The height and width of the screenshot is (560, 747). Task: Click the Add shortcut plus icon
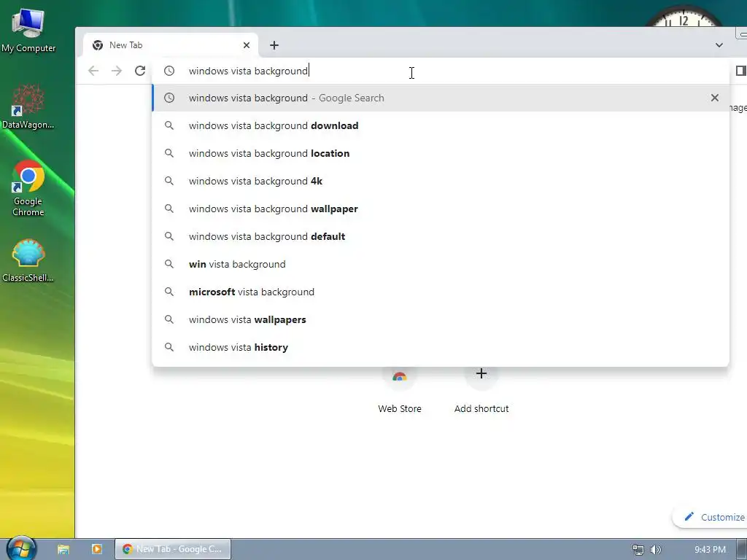pos(481,373)
